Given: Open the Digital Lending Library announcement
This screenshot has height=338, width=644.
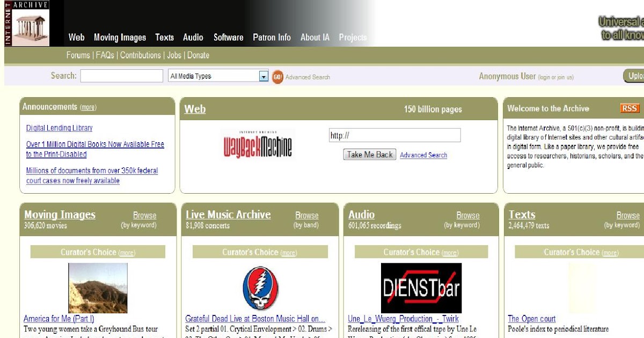Looking at the screenshot, I should coord(60,128).
